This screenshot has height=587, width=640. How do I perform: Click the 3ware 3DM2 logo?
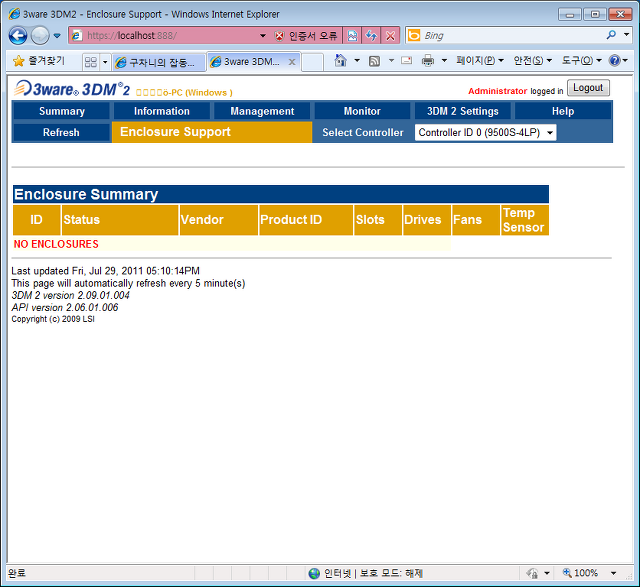point(72,89)
